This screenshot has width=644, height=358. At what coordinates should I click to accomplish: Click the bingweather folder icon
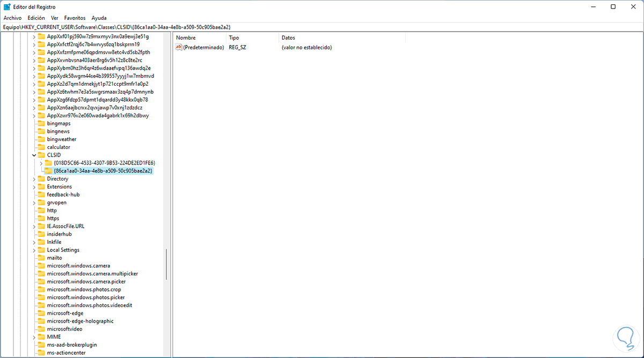pos(41,139)
